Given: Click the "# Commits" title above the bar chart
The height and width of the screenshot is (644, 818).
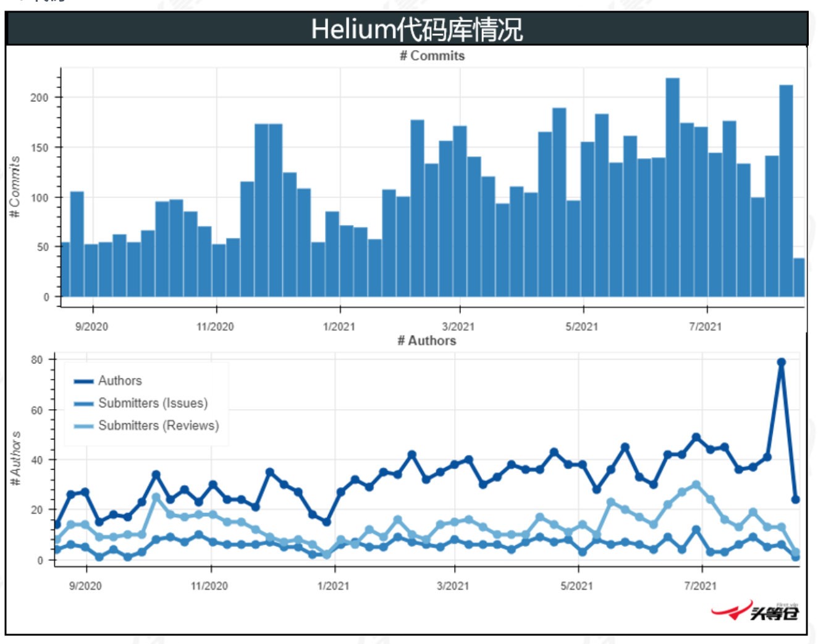Looking at the screenshot, I should (x=432, y=56).
